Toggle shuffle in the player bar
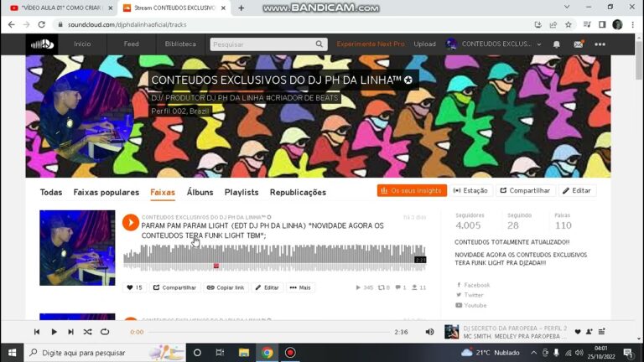This screenshot has width=644, height=362. (87, 332)
